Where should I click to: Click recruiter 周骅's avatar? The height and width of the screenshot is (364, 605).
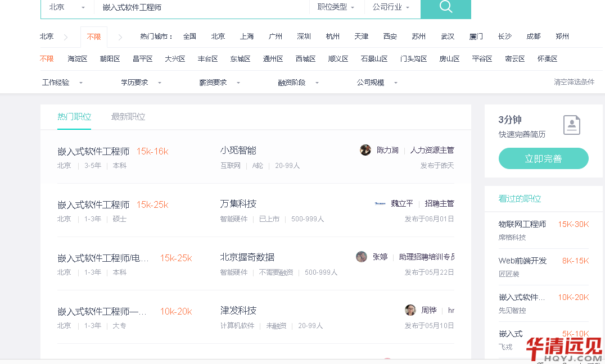pyautogui.click(x=410, y=310)
